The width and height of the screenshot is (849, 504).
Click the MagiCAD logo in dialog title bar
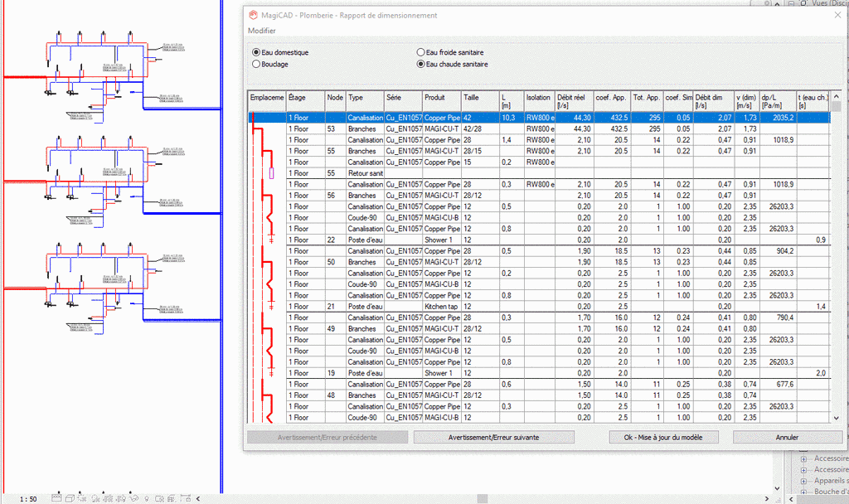(x=253, y=15)
